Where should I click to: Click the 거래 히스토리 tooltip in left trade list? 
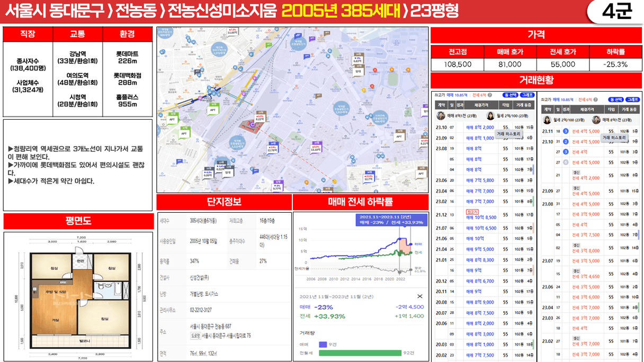pyautogui.click(x=508, y=134)
